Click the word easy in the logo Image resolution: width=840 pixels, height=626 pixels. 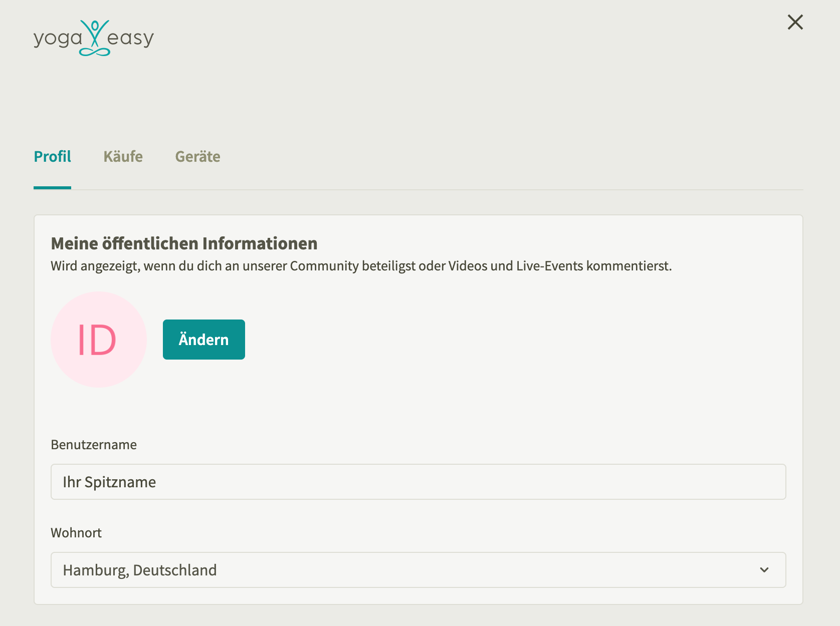(x=130, y=39)
